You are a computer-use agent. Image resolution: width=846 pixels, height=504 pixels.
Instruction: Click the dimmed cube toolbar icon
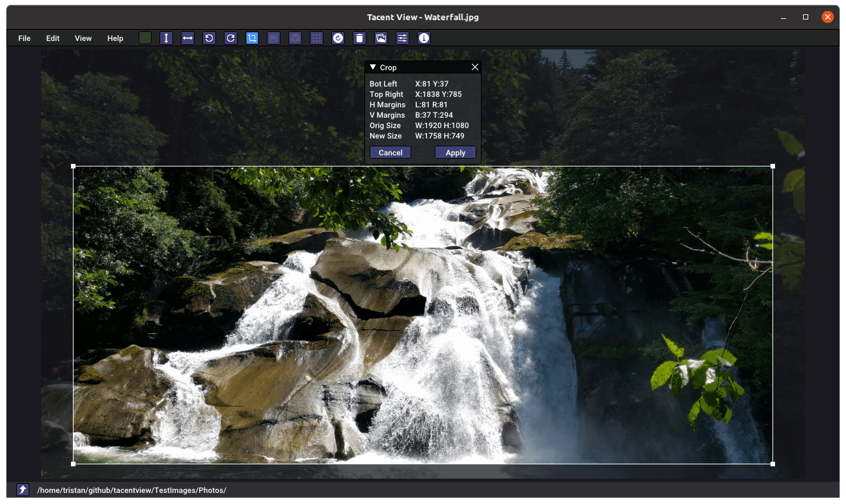pyautogui.click(x=295, y=38)
